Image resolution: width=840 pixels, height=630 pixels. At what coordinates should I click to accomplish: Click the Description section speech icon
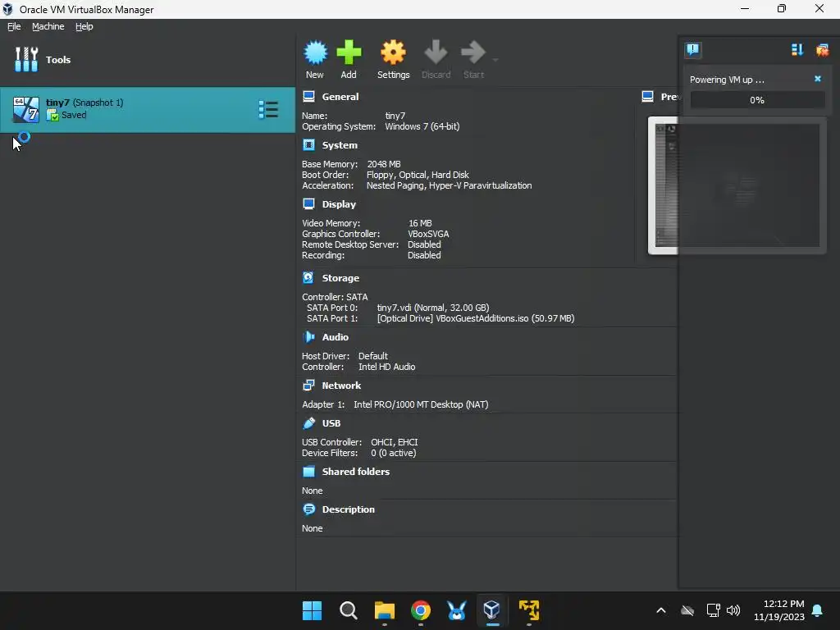[308, 509]
